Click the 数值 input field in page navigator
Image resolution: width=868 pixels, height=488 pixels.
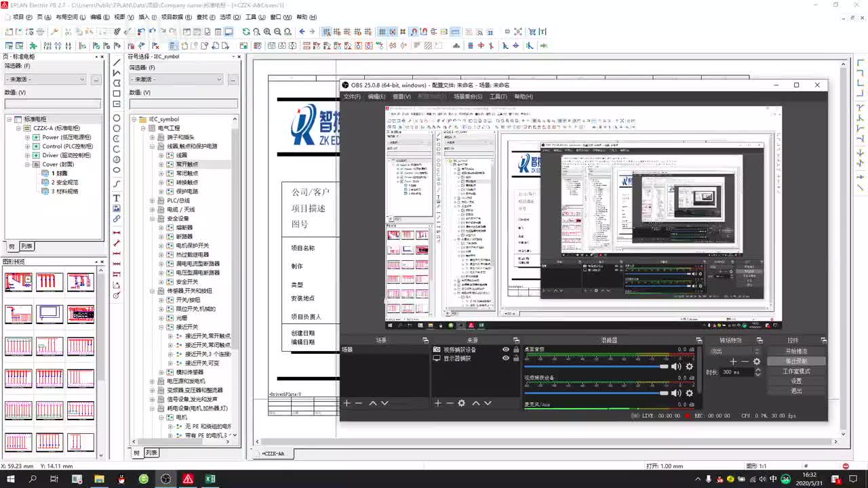53,104
